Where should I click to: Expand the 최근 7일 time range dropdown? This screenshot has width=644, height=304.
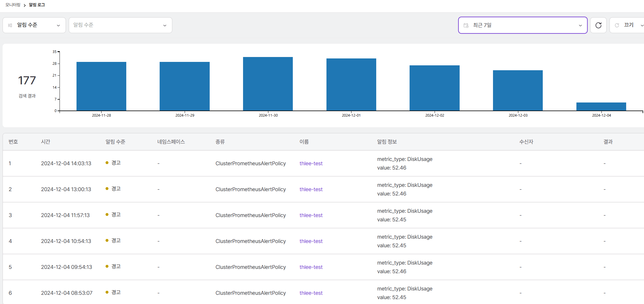pyautogui.click(x=523, y=25)
